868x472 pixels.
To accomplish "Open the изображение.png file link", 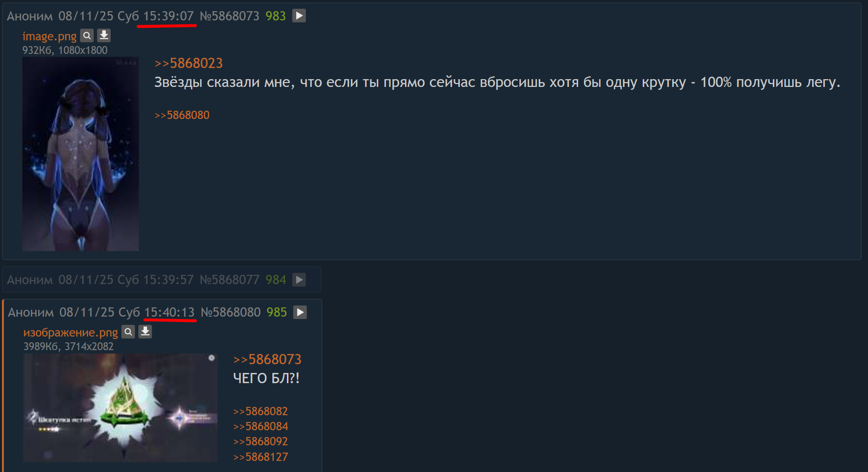I will pos(71,333).
